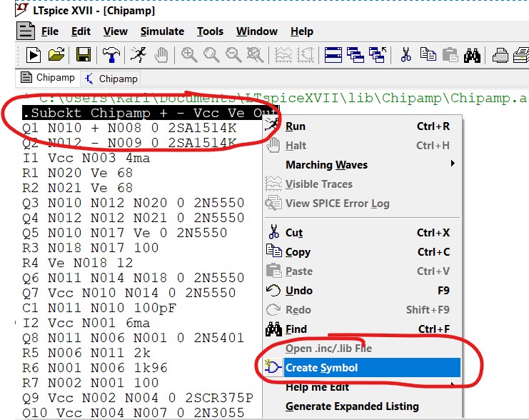Click the Zoom Full Extents icon

[x=256, y=55]
